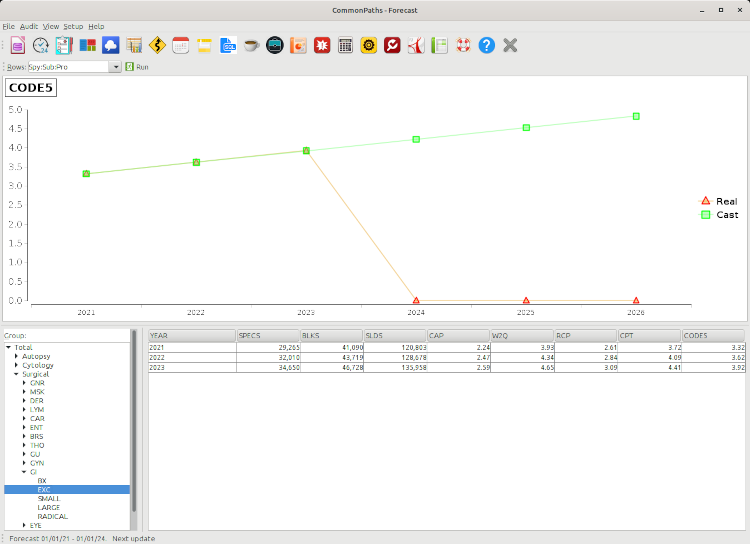
Task: Click the coffee cup toolbar icon
Action: coord(251,45)
